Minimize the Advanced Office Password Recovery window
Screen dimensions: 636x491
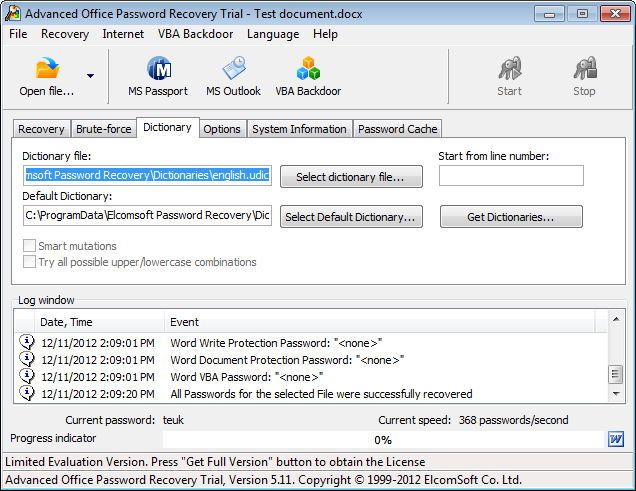pos(549,14)
